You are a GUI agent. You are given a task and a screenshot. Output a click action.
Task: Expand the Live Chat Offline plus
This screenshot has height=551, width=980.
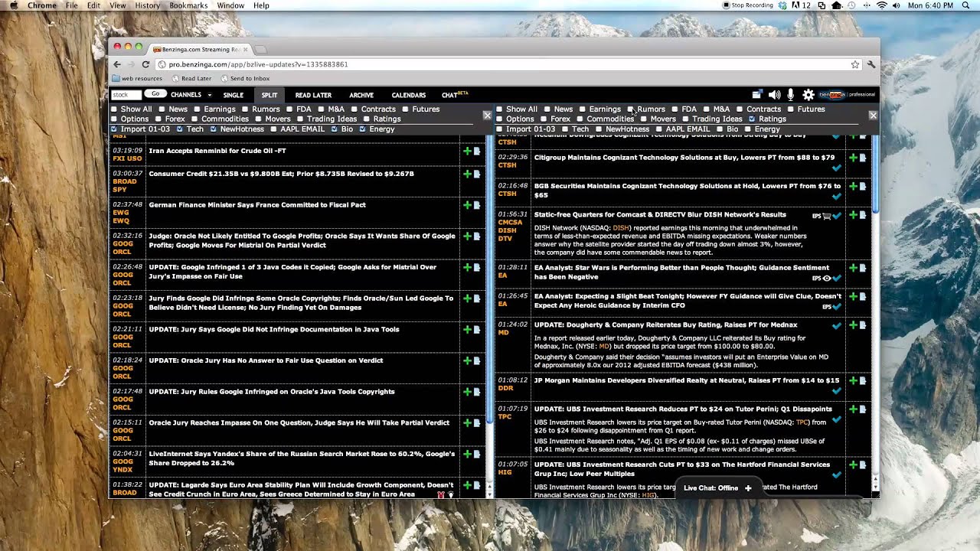coord(748,488)
